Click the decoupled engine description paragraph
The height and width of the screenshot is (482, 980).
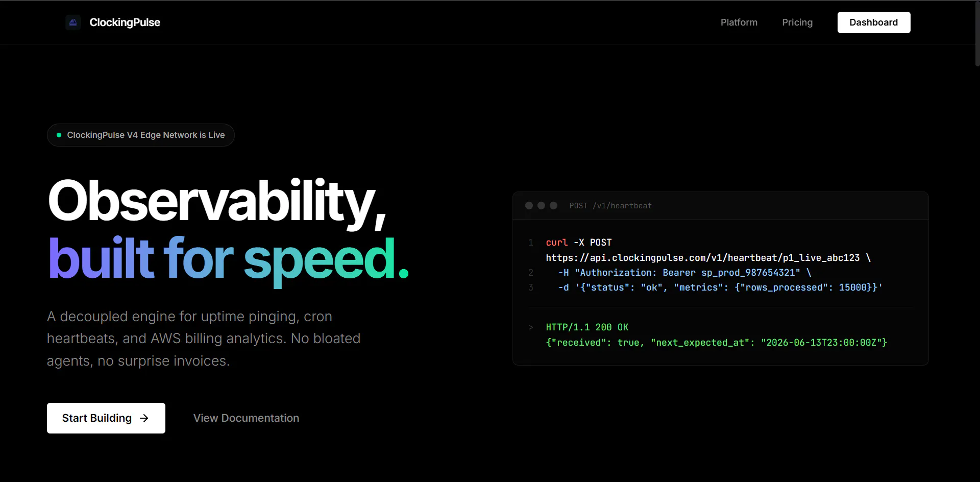tap(204, 339)
